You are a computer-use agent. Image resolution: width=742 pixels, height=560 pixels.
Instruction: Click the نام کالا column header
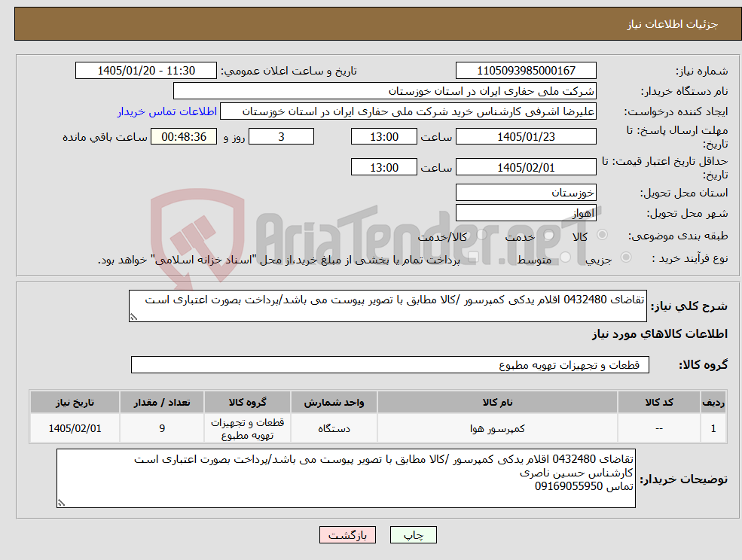point(497,402)
